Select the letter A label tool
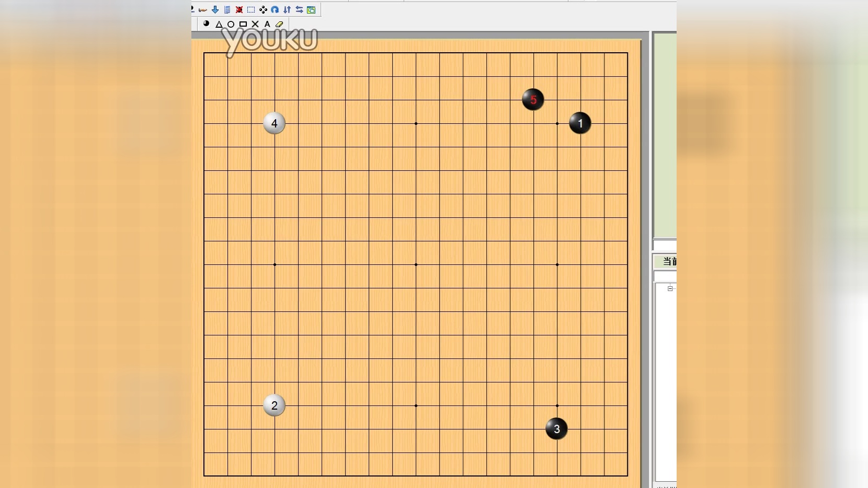Image resolution: width=868 pixels, height=488 pixels. click(267, 24)
